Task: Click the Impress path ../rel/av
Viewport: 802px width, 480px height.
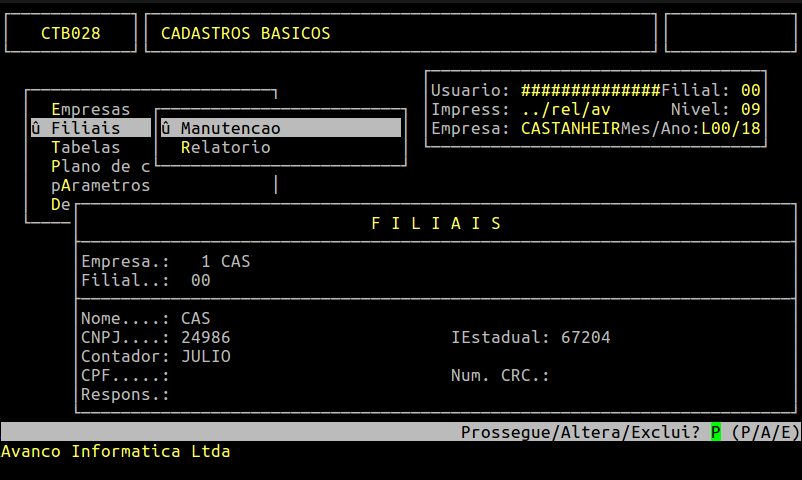Action: tap(565, 109)
